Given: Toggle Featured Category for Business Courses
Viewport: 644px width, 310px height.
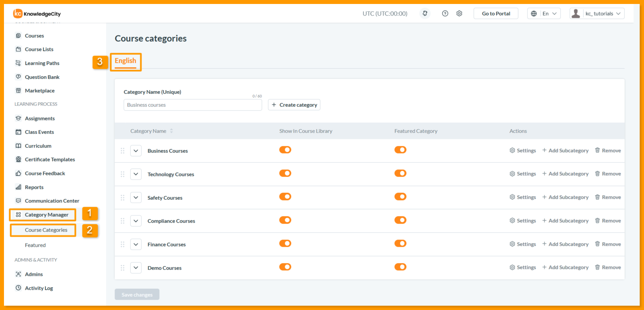Looking at the screenshot, I should tap(400, 150).
